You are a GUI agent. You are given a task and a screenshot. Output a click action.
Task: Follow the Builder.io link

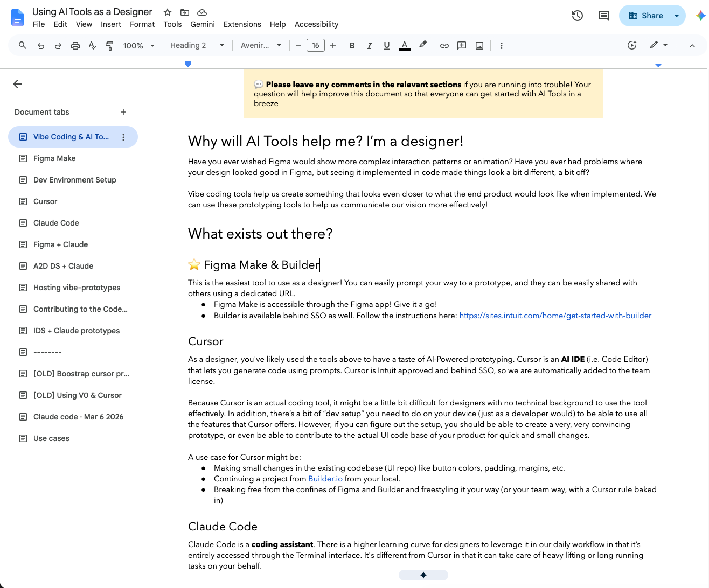click(x=325, y=479)
